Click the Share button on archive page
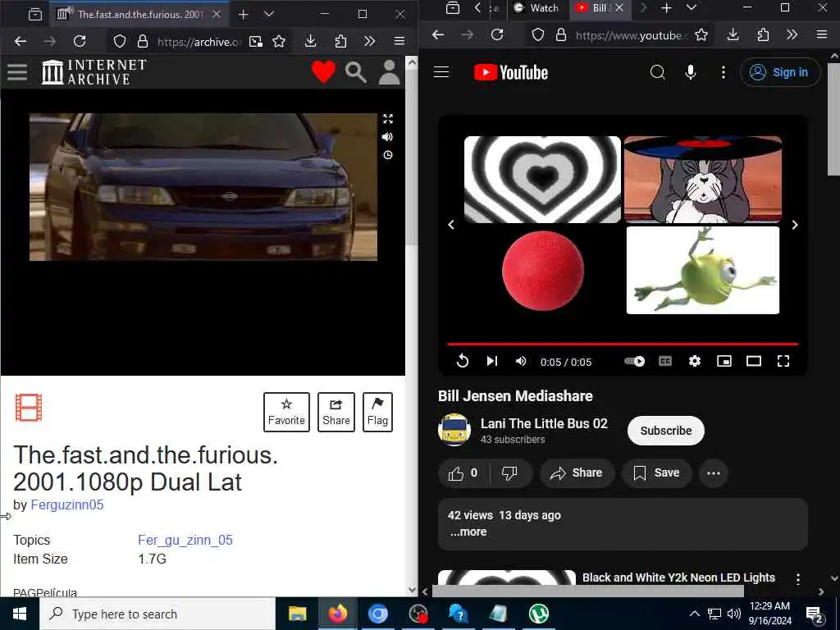 pyautogui.click(x=336, y=412)
